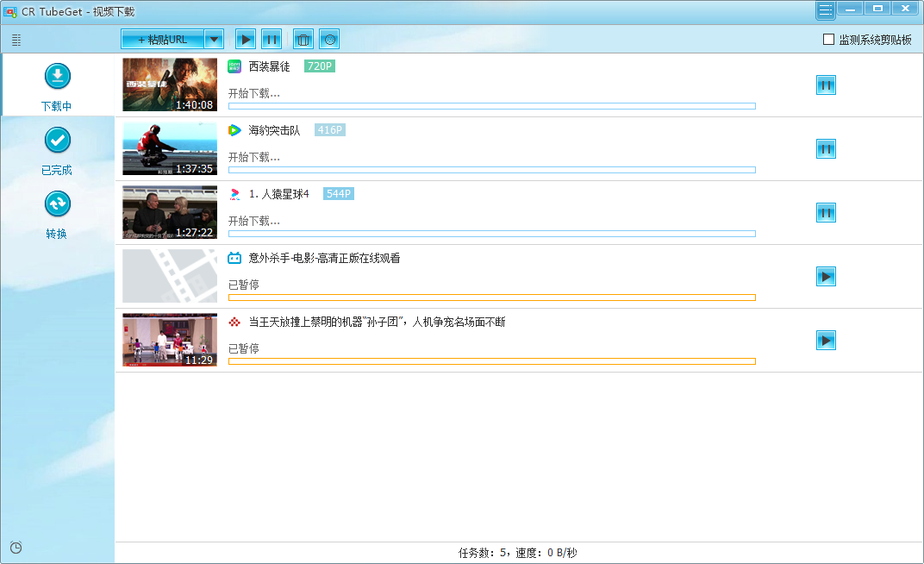This screenshot has height=564, width=924.
Task: Switch to the 下载中 tab
Action: click(57, 85)
